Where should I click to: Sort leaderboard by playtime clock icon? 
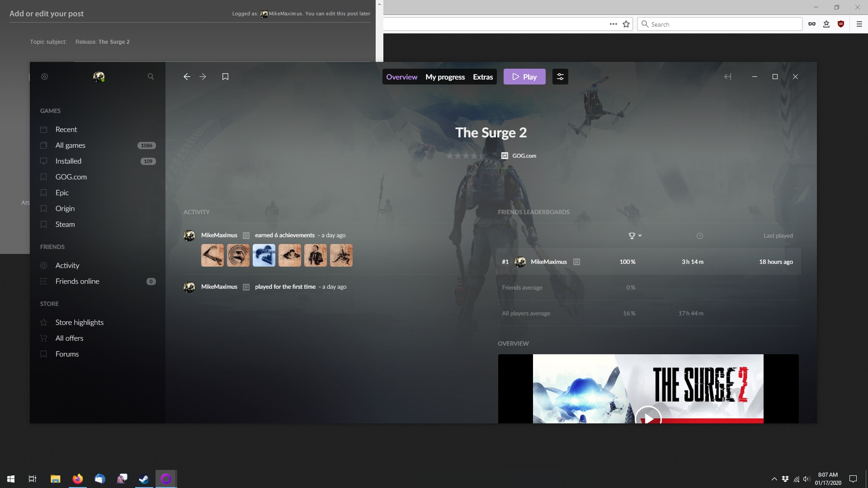click(x=699, y=236)
